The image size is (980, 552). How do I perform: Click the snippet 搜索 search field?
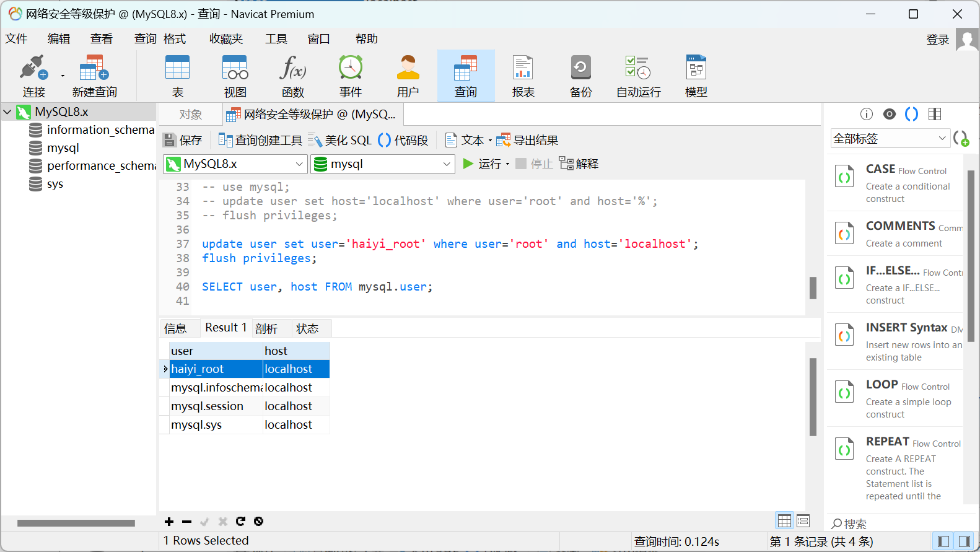click(892, 524)
